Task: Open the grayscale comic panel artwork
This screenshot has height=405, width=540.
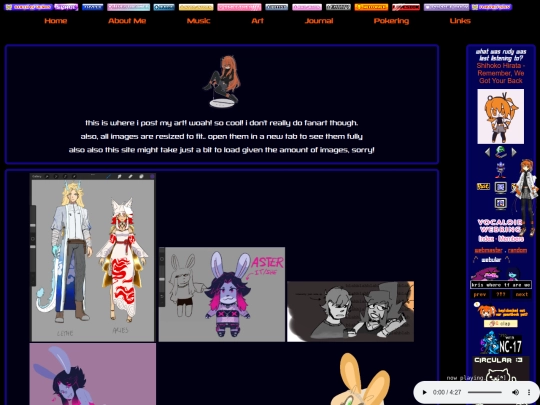Action: [351, 311]
